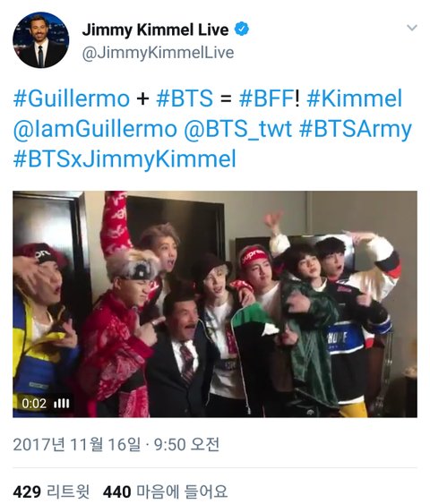Image resolution: width=430 pixels, height=504 pixels.
Task: Open the #BTSArmy hashtag
Action: coord(356,129)
